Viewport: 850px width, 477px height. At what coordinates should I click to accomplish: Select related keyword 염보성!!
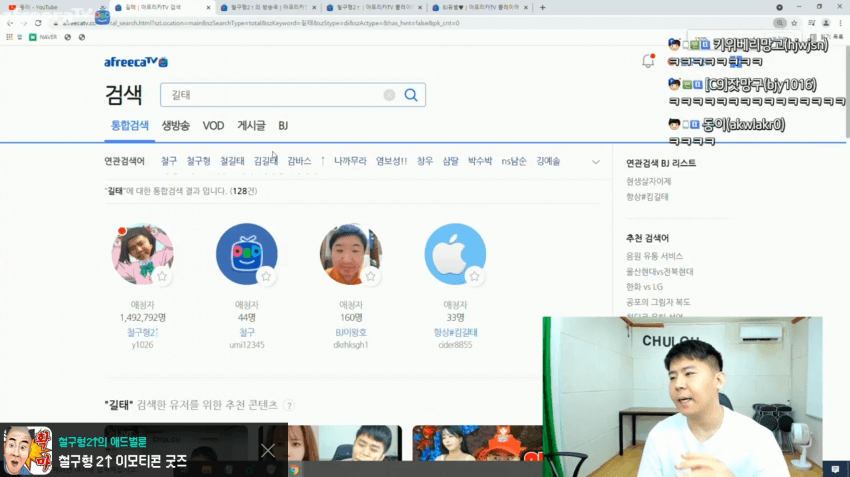tap(391, 161)
